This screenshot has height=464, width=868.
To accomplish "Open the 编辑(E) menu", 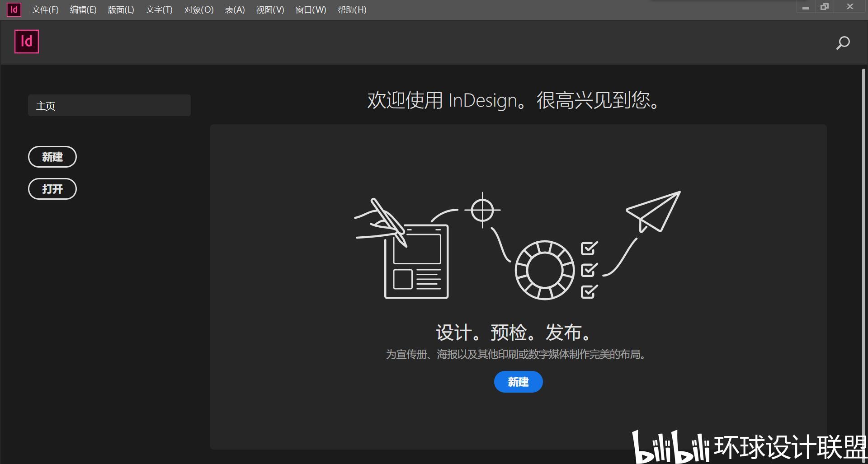I will 83,9.
